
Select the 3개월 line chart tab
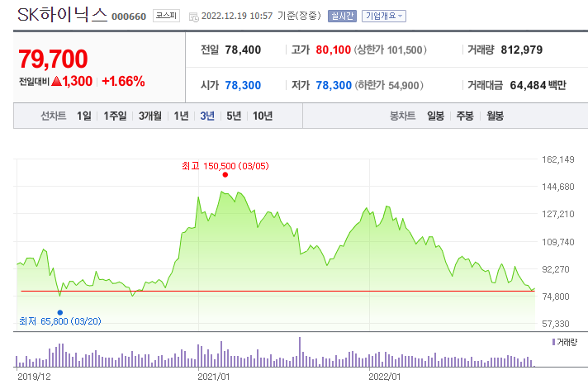click(x=150, y=116)
